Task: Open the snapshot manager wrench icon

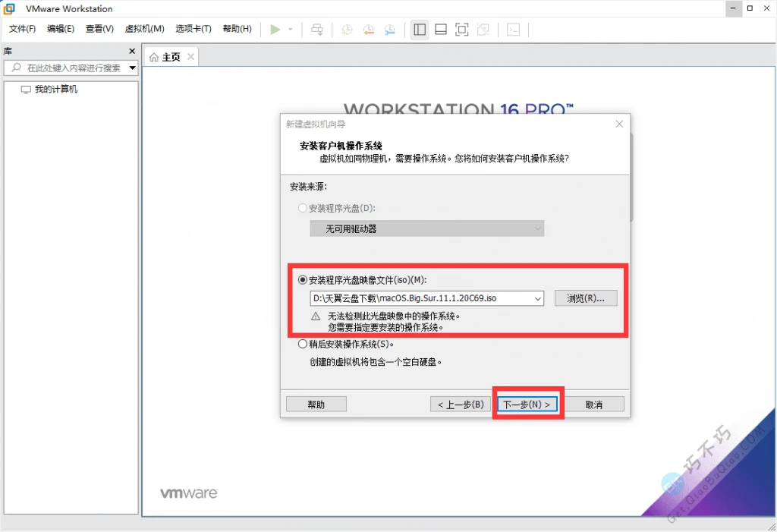Action: tap(390, 30)
